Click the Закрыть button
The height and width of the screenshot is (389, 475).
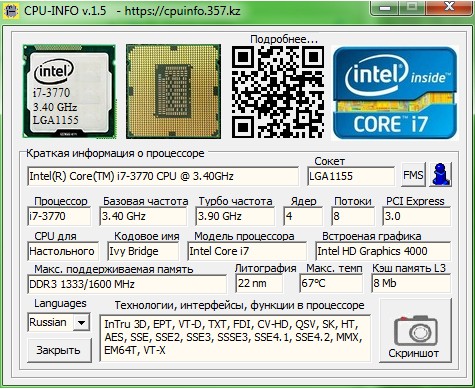(59, 350)
